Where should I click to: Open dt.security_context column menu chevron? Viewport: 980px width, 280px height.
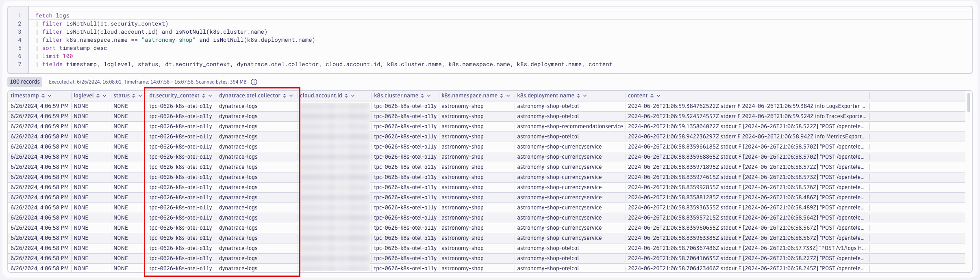click(210, 96)
